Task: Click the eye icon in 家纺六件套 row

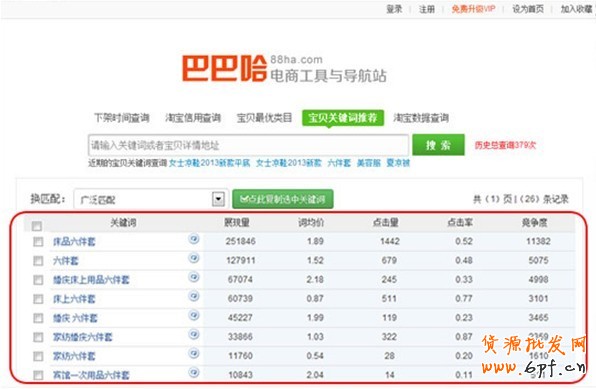Action: 194,353
